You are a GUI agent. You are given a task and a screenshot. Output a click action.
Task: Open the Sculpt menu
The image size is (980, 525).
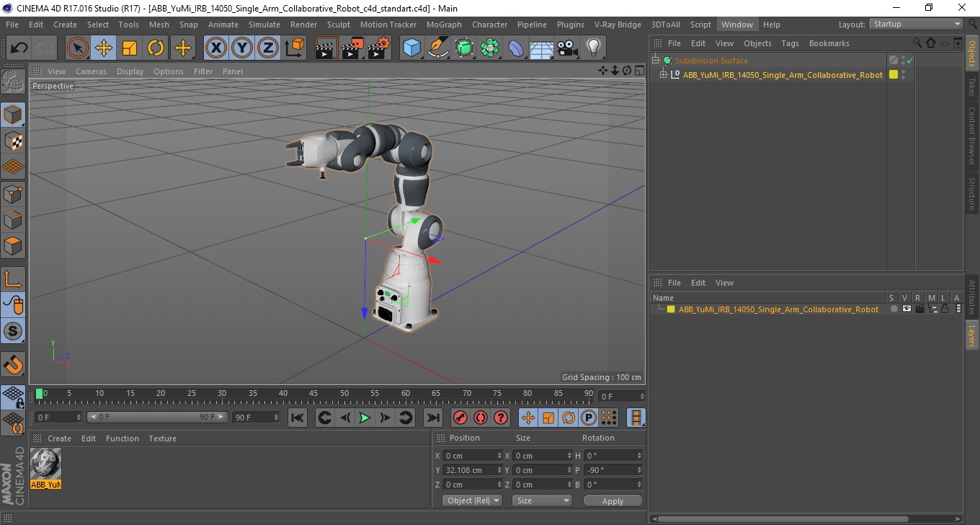(x=339, y=25)
